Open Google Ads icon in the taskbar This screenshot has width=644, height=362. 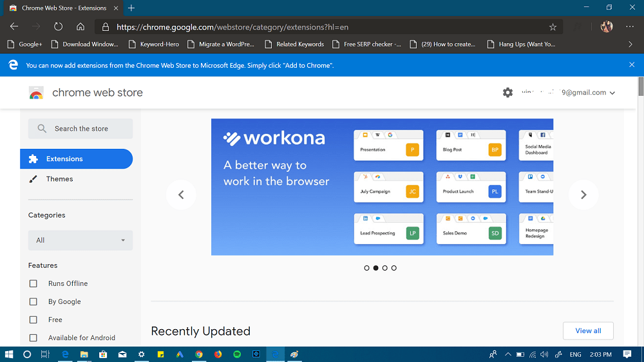180,354
